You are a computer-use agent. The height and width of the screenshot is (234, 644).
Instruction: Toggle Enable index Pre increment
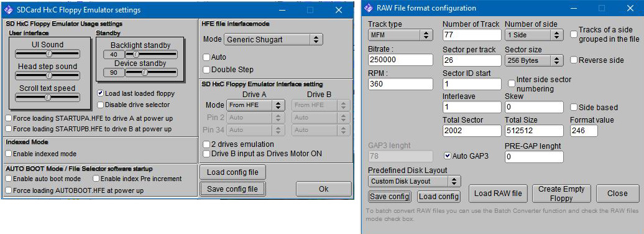pyautogui.click(x=96, y=179)
